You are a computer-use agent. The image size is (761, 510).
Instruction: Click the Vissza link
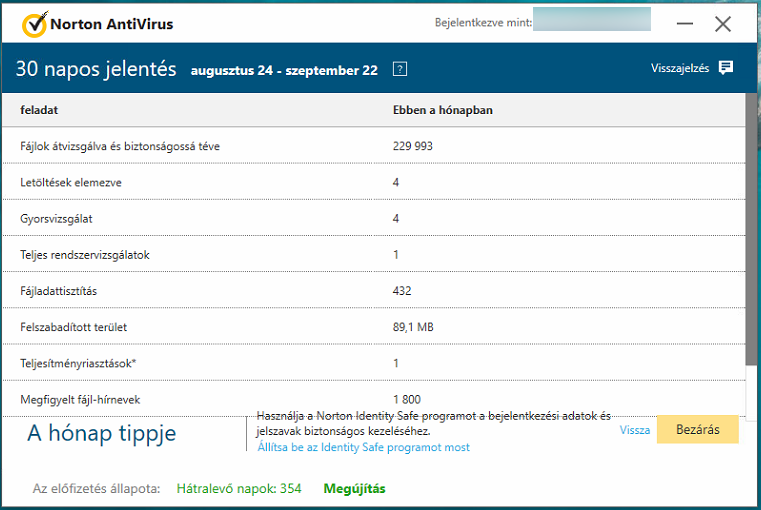pyautogui.click(x=635, y=430)
